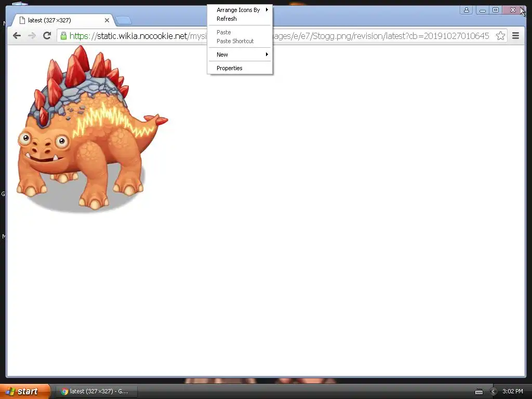Open the Chrome hamburger menu

point(515,36)
